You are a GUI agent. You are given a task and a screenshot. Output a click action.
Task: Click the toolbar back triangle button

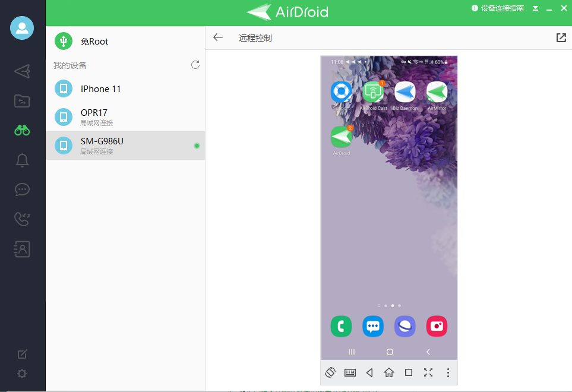point(369,372)
